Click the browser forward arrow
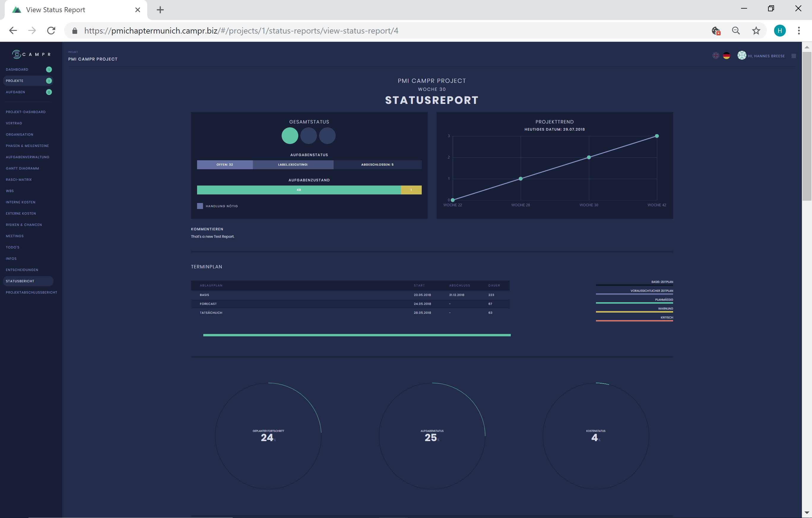 [32, 31]
